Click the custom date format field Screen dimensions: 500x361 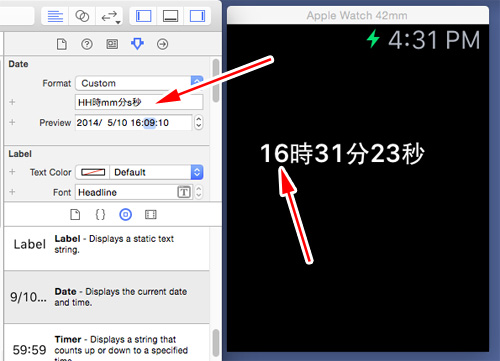tap(139, 102)
